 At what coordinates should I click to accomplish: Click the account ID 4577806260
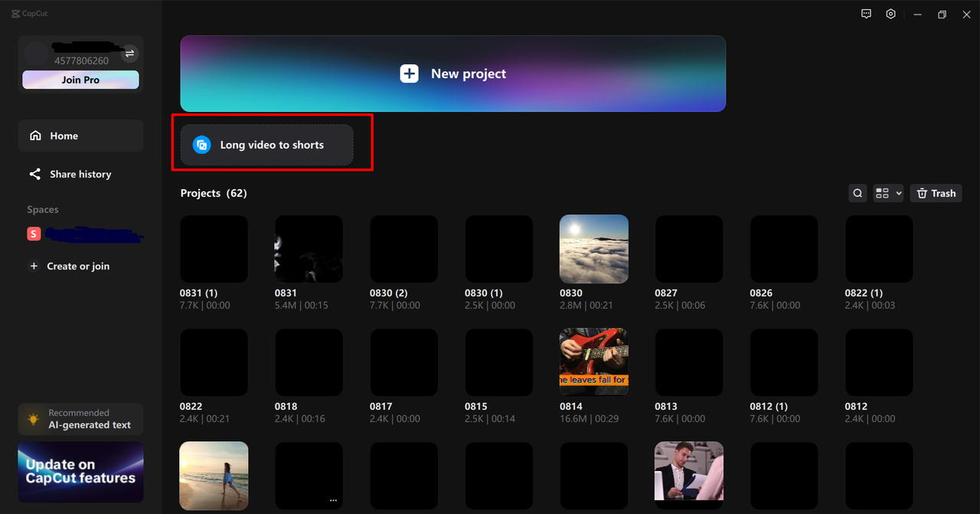pos(81,61)
